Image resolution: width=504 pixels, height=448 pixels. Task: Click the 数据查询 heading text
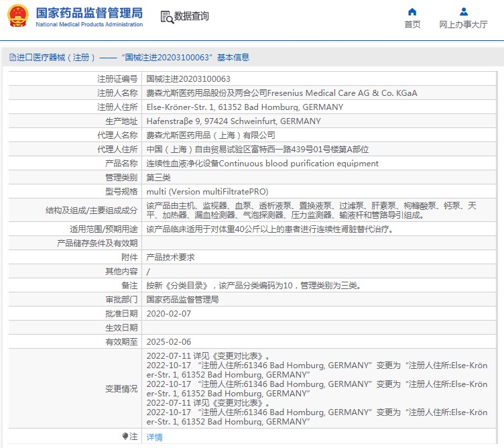pos(191,16)
